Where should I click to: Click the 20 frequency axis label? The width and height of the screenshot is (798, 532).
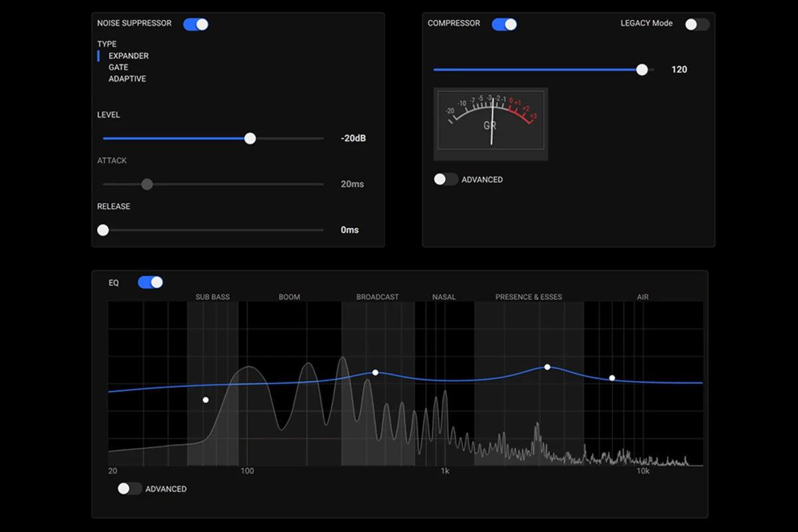coord(113,471)
